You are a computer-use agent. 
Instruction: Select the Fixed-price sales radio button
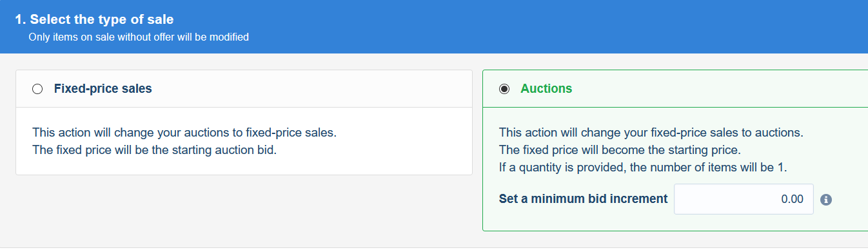pyautogui.click(x=37, y=89)
